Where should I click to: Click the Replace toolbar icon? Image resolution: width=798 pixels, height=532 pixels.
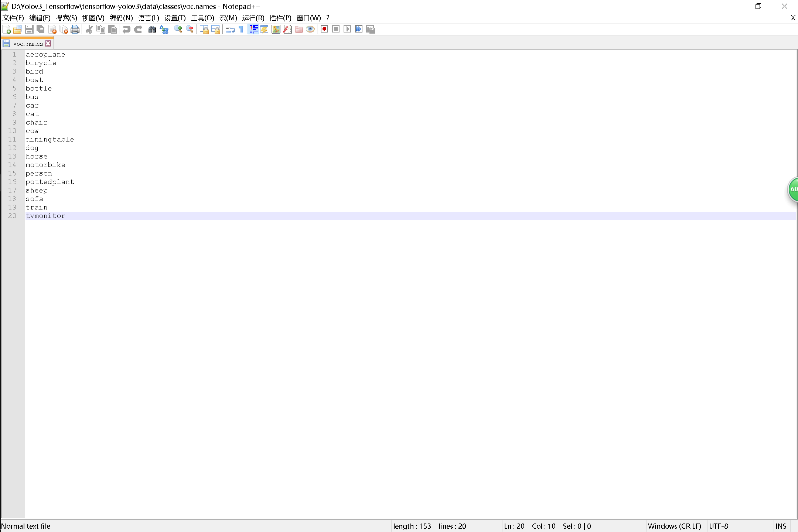pyautogui.click(x=164, y=29)
